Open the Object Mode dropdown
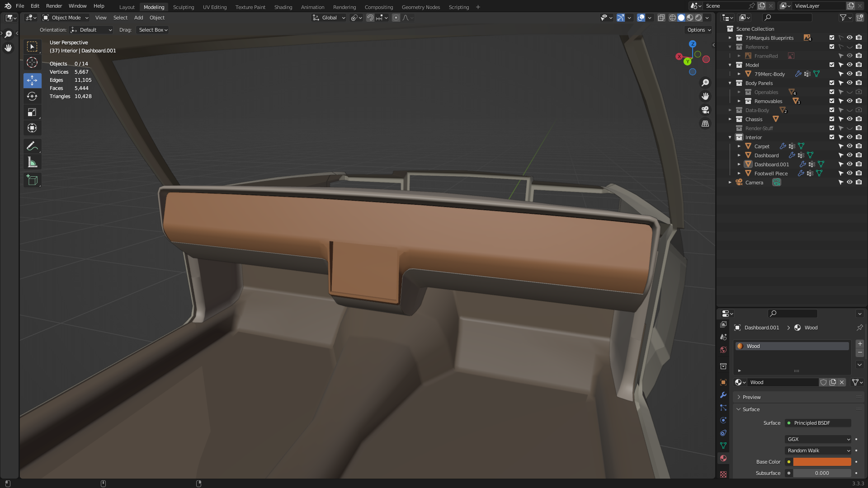The height and width of the screenshot is (488, 868). pyautogui.click(x=66, y=18)
